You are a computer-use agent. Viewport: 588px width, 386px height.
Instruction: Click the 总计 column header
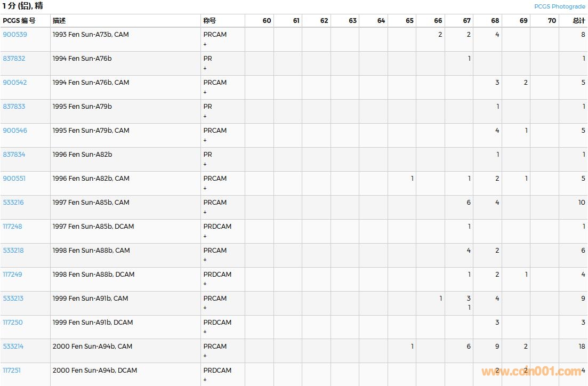(578, 21)
